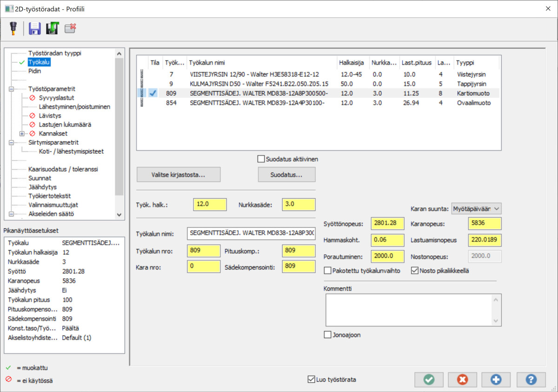The width and height of the screenshot is (558, 392).
Task: Click the red X cancel button
Action: (462, 379)
